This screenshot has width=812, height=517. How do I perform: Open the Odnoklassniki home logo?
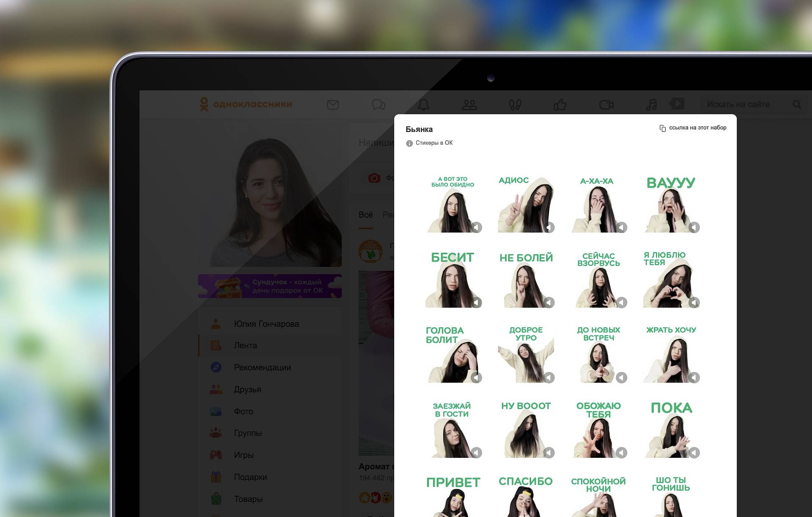246,104
